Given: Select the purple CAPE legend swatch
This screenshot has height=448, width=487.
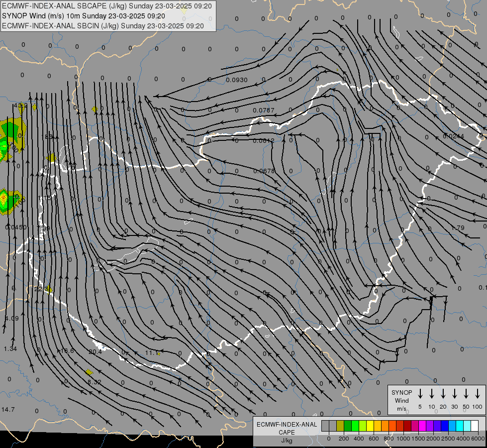Looking at the screenshot, I should click(x=430, y=426).
